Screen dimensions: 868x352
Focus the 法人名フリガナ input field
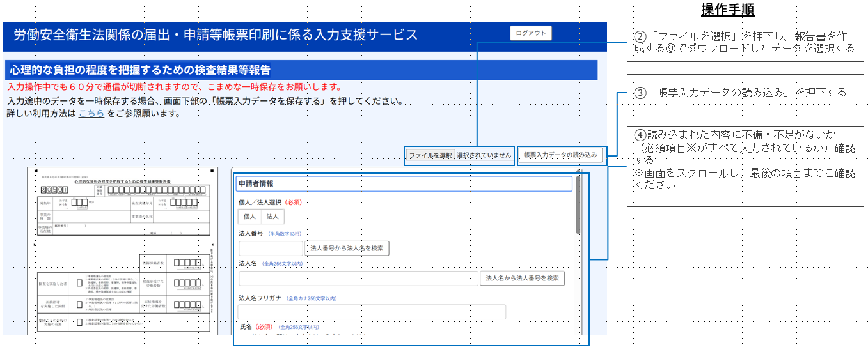pos(372,312)
